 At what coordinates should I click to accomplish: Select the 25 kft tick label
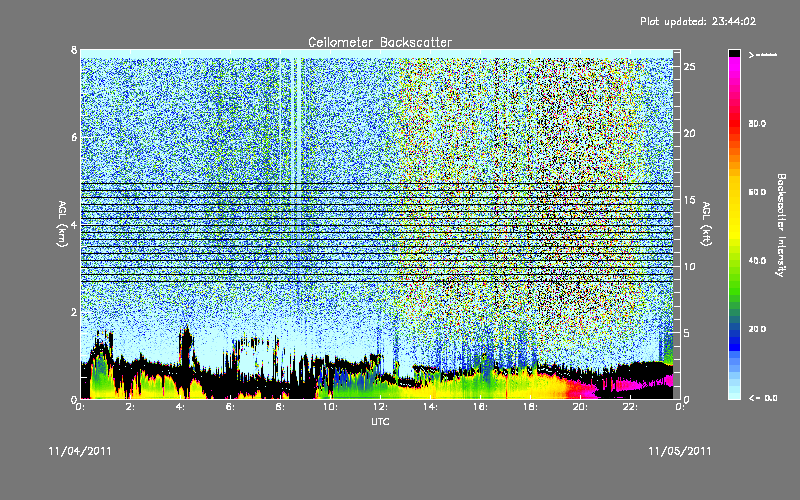pos(689,67)
